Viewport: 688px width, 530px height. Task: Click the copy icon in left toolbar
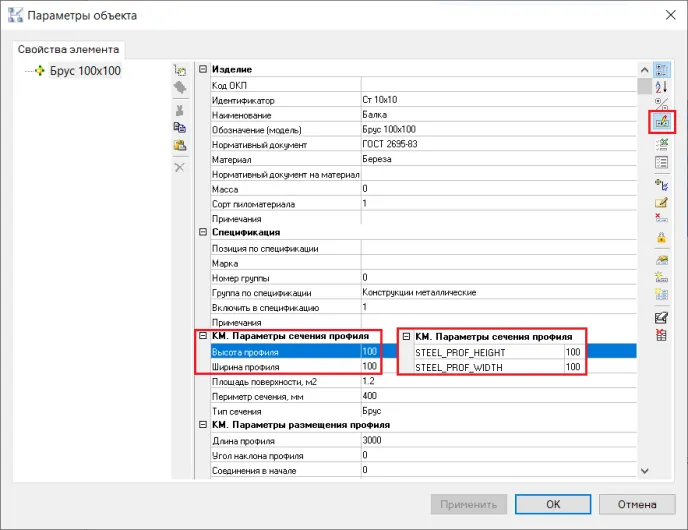point(180,127)
